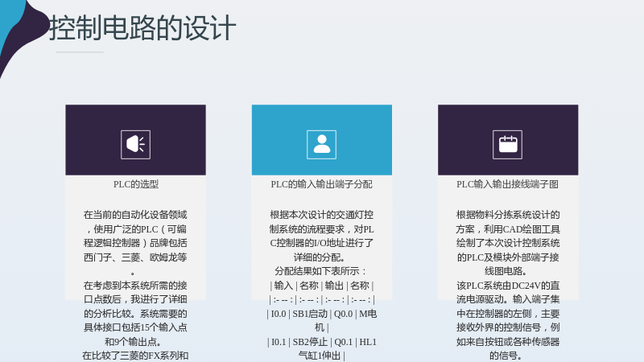Click the paragraph about CAD绘图工具
The image size is (644, 362).
pos(508,243)
